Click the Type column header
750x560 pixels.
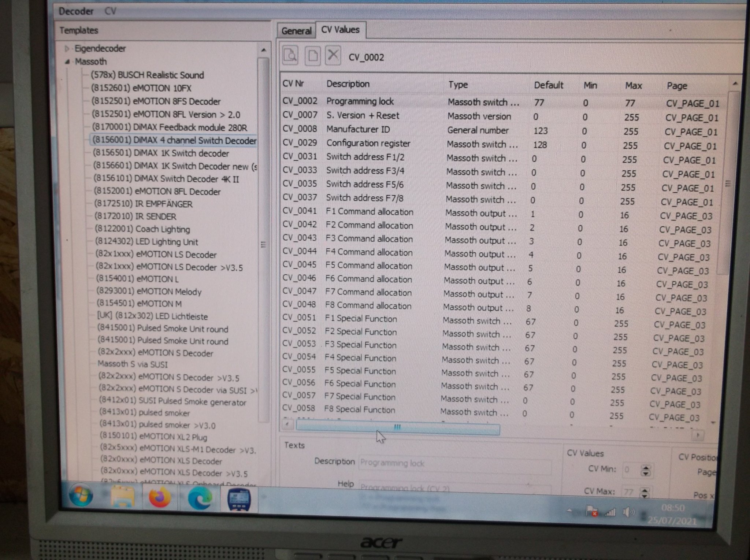point(458,85)
